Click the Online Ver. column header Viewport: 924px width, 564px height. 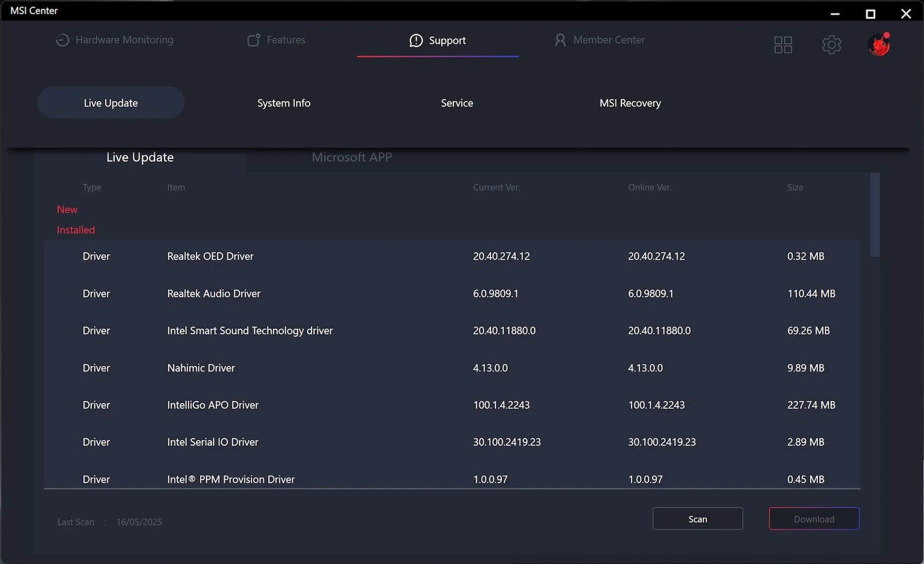(x=649, y=187)
